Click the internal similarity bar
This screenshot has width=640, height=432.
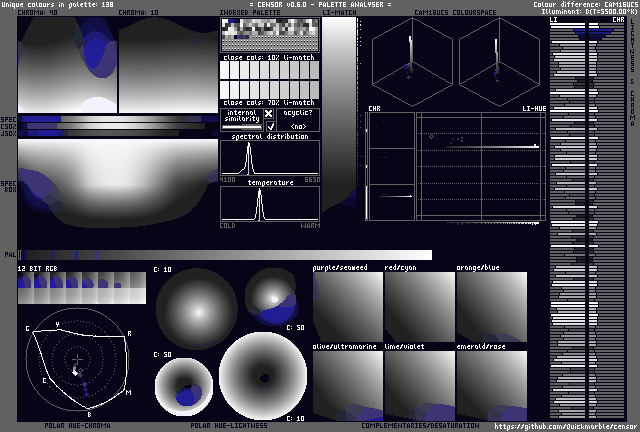click(241, 126)
